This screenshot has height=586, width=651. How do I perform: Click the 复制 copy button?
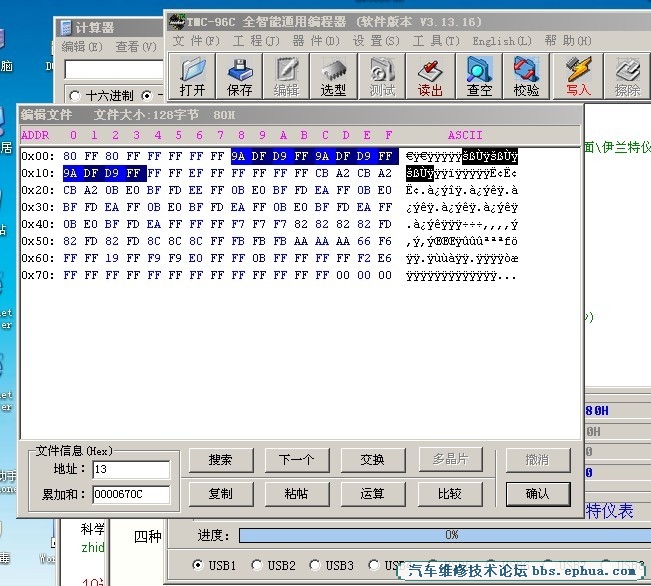[221, 494]
